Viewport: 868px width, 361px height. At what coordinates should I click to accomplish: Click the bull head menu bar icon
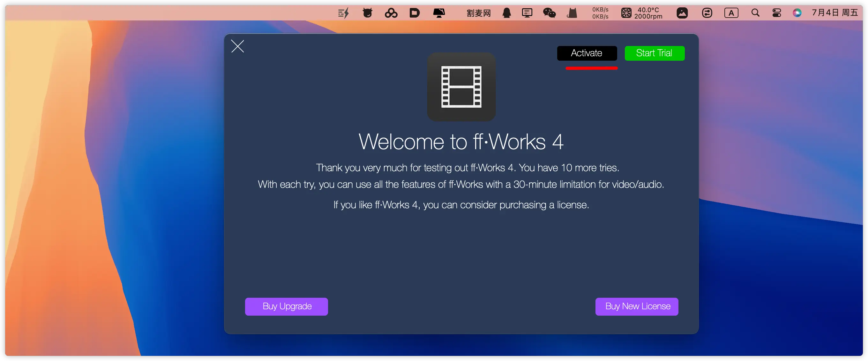pos(367,13)
